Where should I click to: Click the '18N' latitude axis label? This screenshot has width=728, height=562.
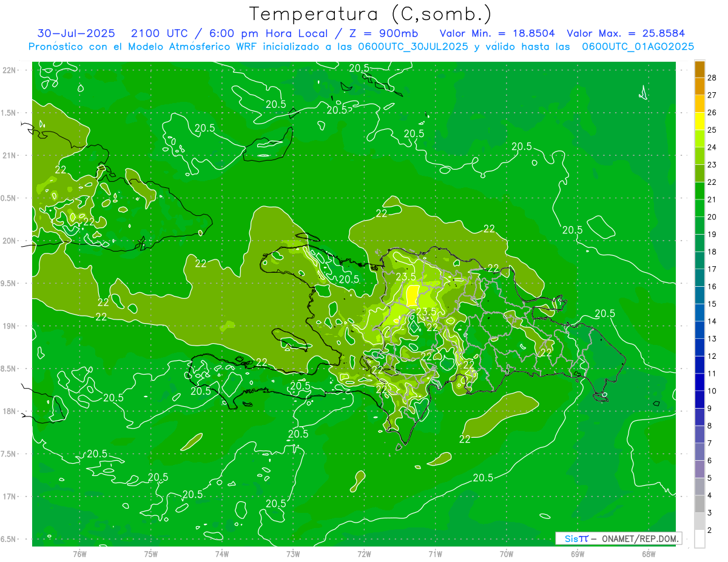coord(10,412)
